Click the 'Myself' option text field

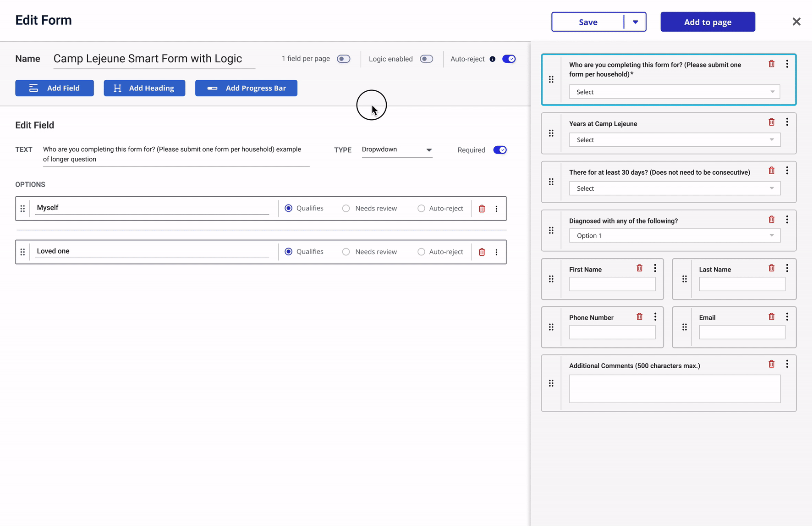coord(152,208)
